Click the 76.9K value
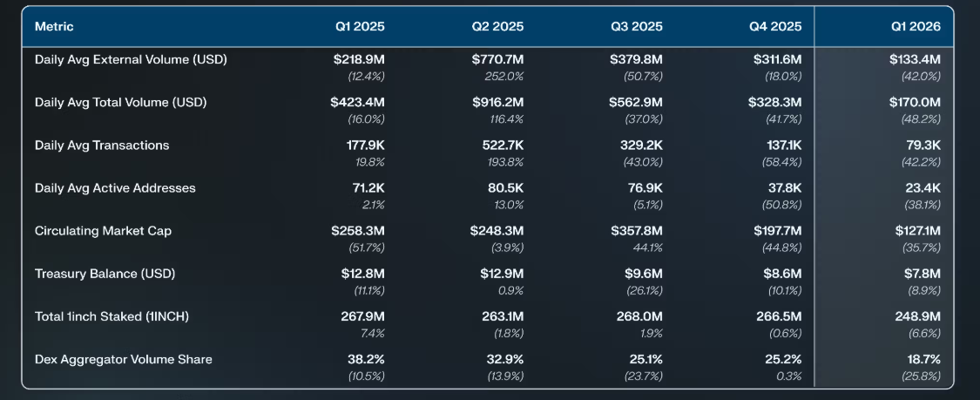This screenshot has height=400, width=980. coord(645,188)
